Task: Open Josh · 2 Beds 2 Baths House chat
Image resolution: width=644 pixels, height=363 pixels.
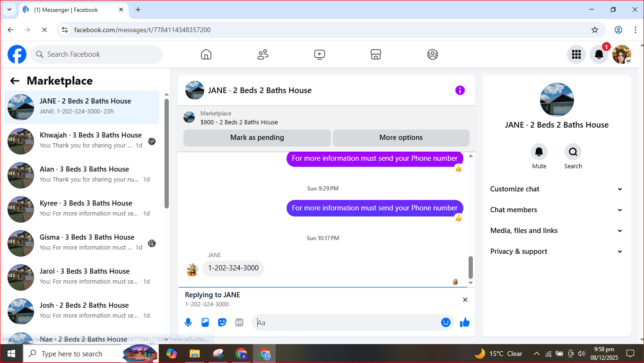Action: pos(82,311)
